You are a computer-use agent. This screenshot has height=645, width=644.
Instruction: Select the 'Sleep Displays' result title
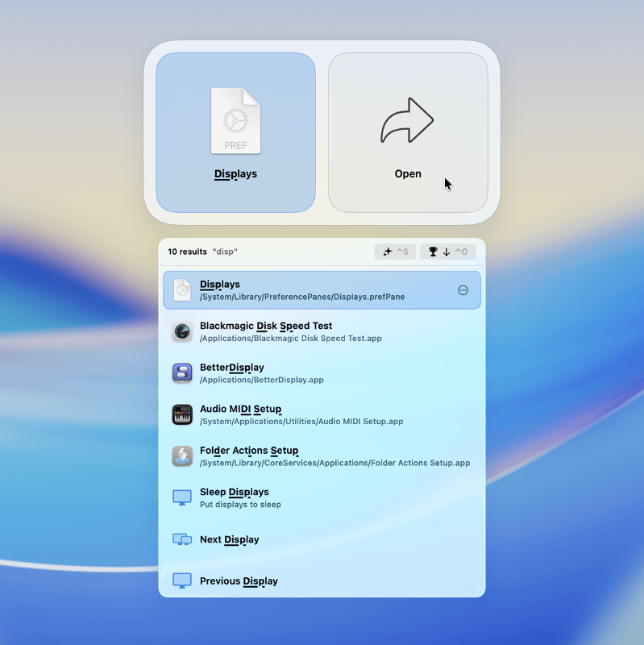[x=234, y=492]
